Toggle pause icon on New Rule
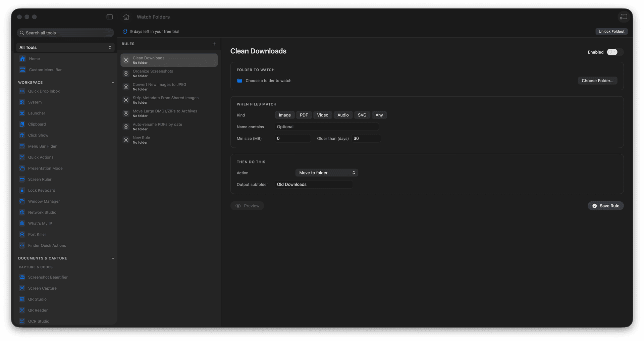The height and width of the screenshot is (341, 644). click(x=126, y=140)
